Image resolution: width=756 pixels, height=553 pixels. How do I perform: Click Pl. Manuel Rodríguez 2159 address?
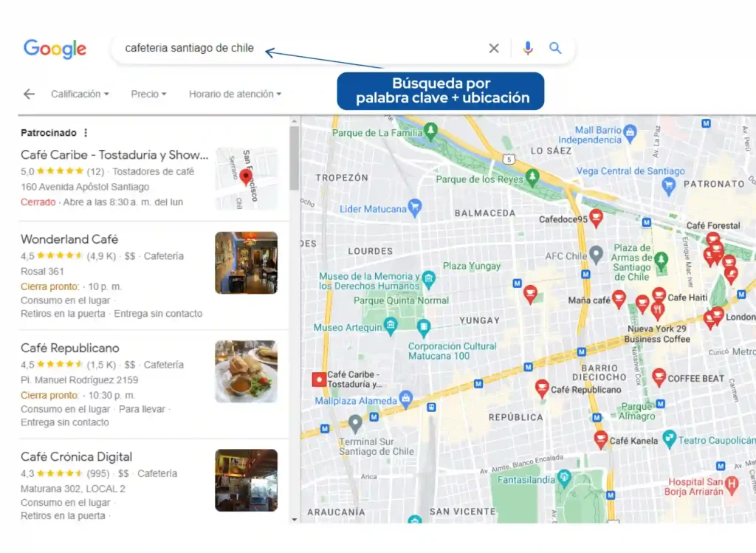pyautogui.click(x=80, y=380)
